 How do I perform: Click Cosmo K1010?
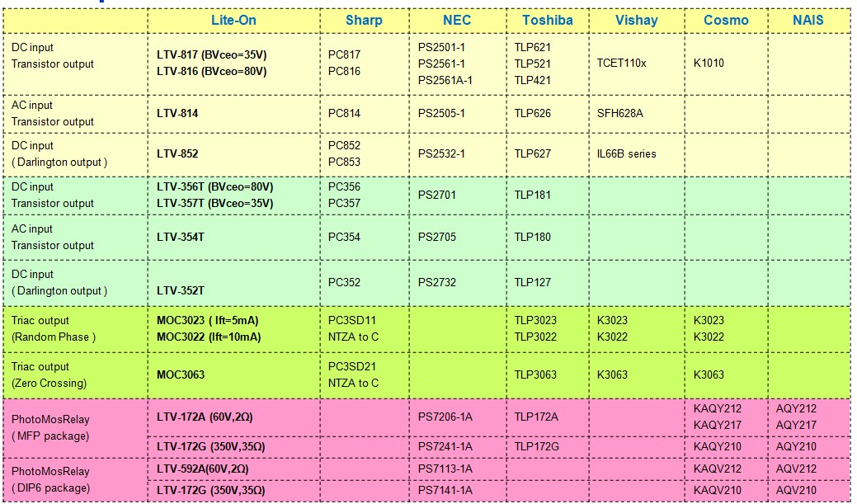click(709, 63)
